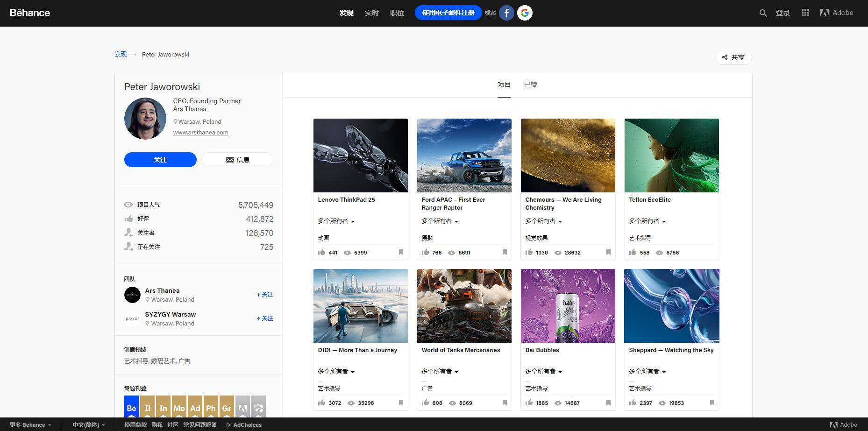868x431 pixels.
Task: Switch to the 项目 tab
Action: pyautogui.click(x=504, y=85)
